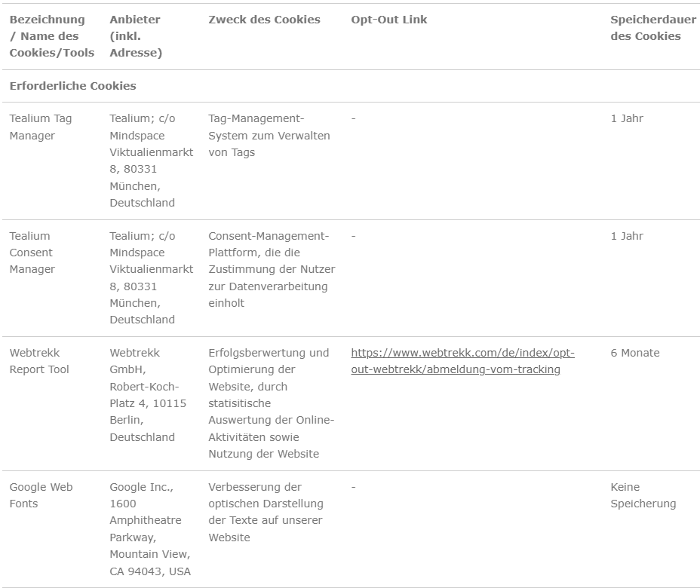Click the "Verbesserung der optischen Darstellung" description

(x=266, y=512)
